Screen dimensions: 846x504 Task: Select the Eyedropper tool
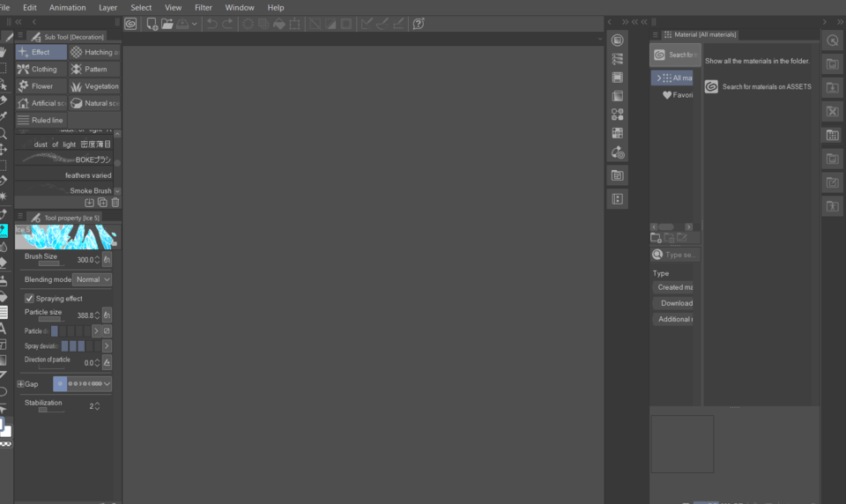(x=4, y=116)
